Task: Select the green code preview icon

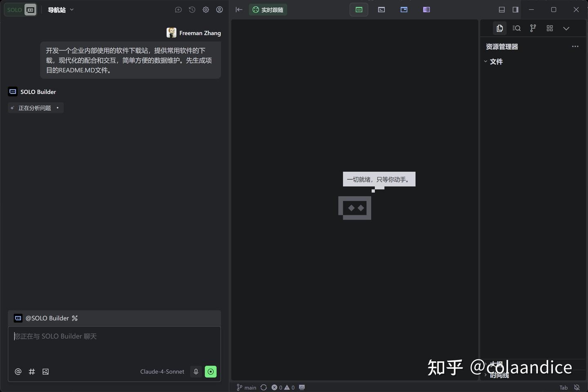Action: point(358,9)
